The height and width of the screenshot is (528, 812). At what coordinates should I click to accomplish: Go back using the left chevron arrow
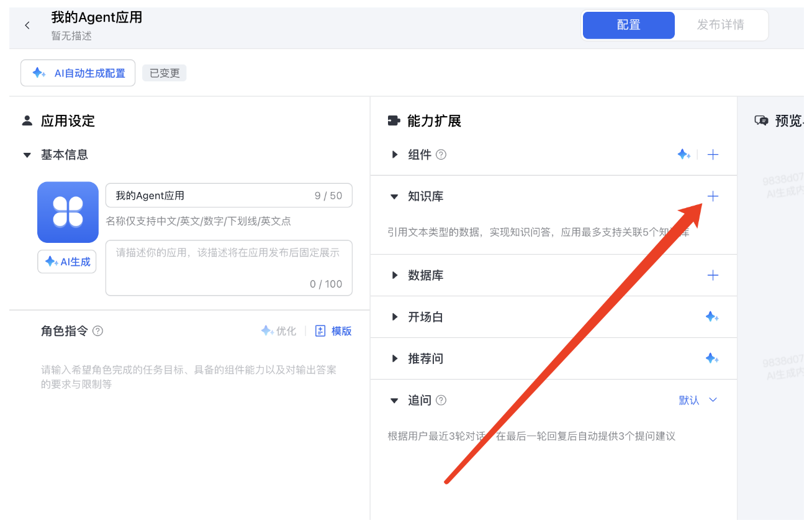point(27,25)
